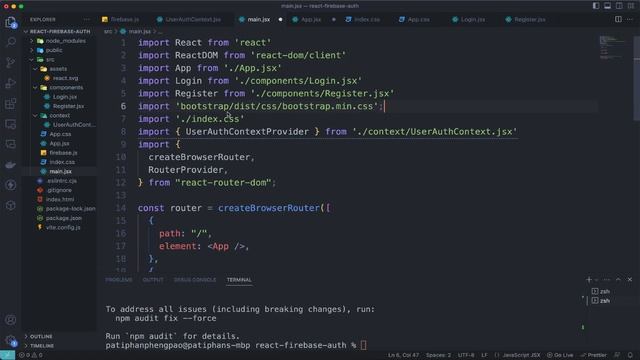Open firebase.js in file explorer
This screenshot has width=640, height=360.
point(63,153)
